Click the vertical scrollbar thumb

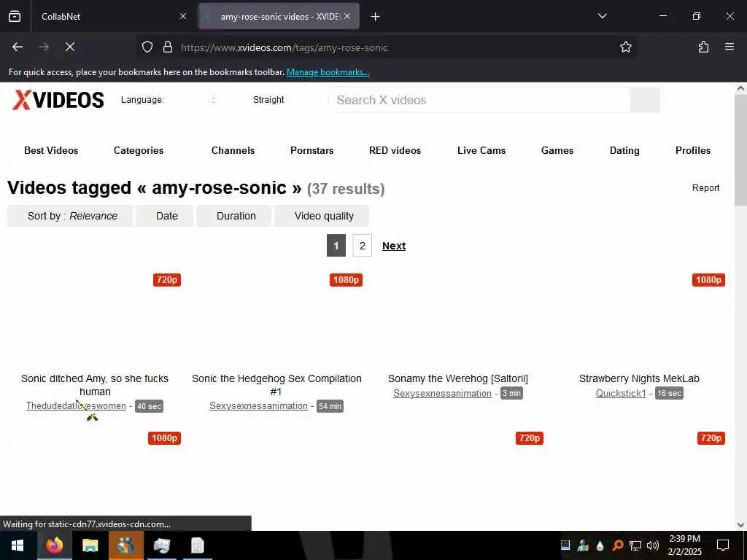(x=741, y=150)
